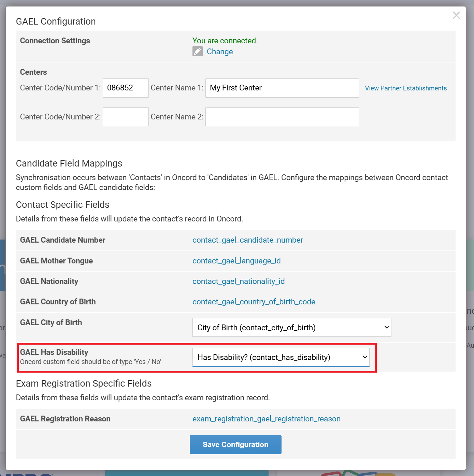Open contact_gael_language_id field link
The image size is (474, 476).
(236, 261)
